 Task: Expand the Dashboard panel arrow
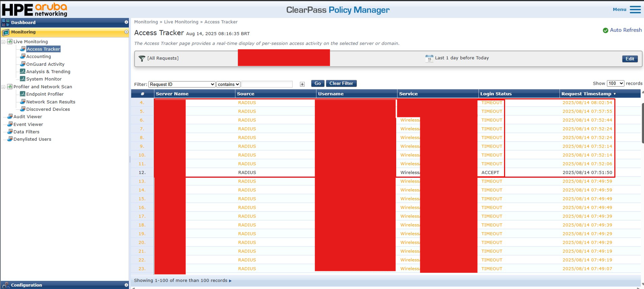coord(126,23)
